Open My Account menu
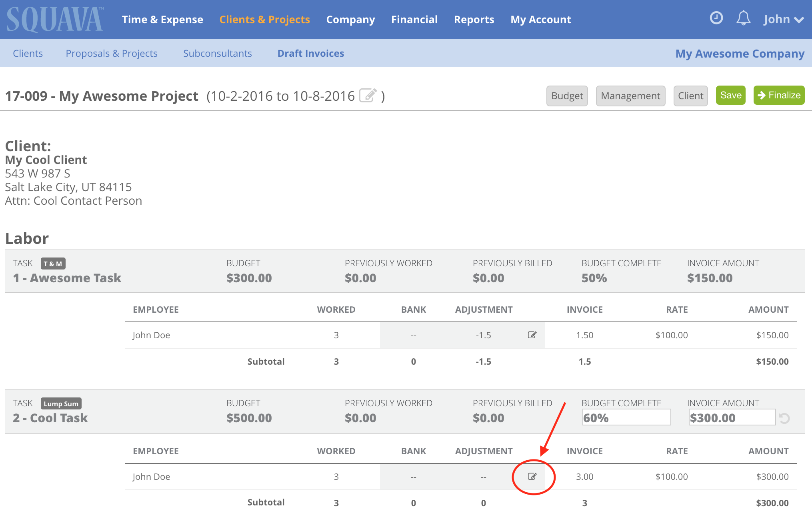 (540, 20)
